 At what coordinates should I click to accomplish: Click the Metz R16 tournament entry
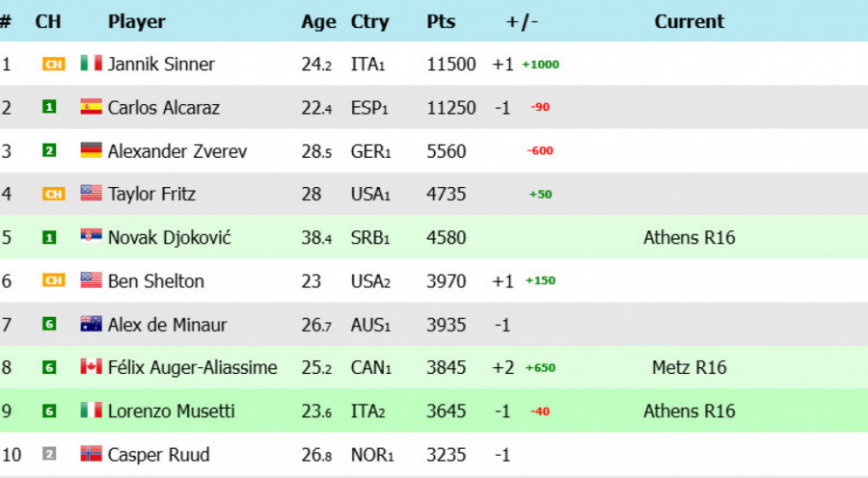(689, 367)
